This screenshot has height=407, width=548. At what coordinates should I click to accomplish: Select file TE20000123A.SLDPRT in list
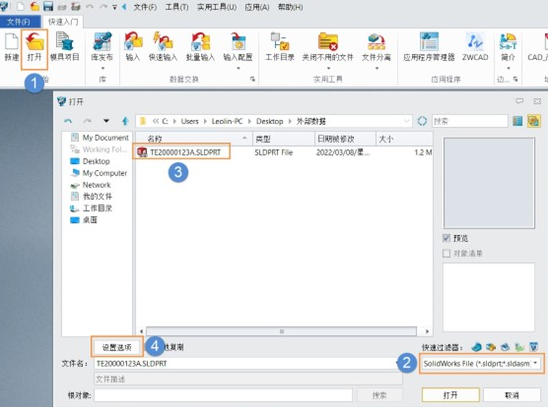[181, 152]
